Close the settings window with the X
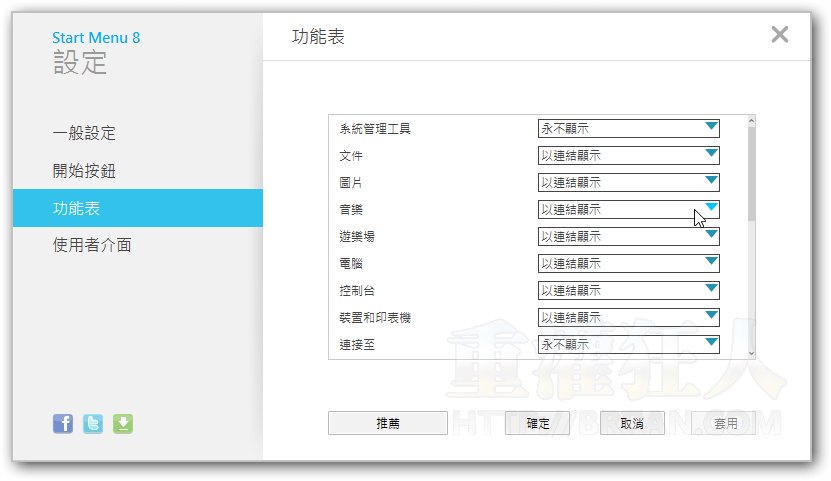Screen dimensions: 831x481 pos(780,35)
